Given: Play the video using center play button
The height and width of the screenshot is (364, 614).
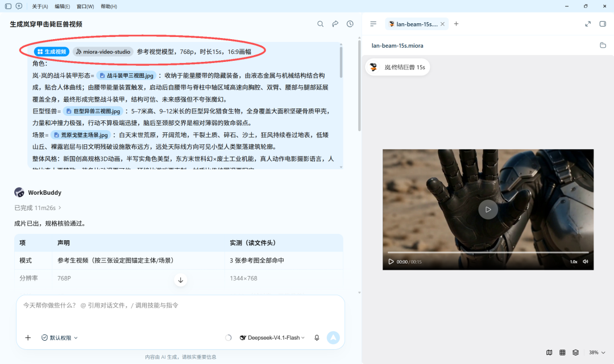Looking at the screenshot, I should (x=488, y=210).
